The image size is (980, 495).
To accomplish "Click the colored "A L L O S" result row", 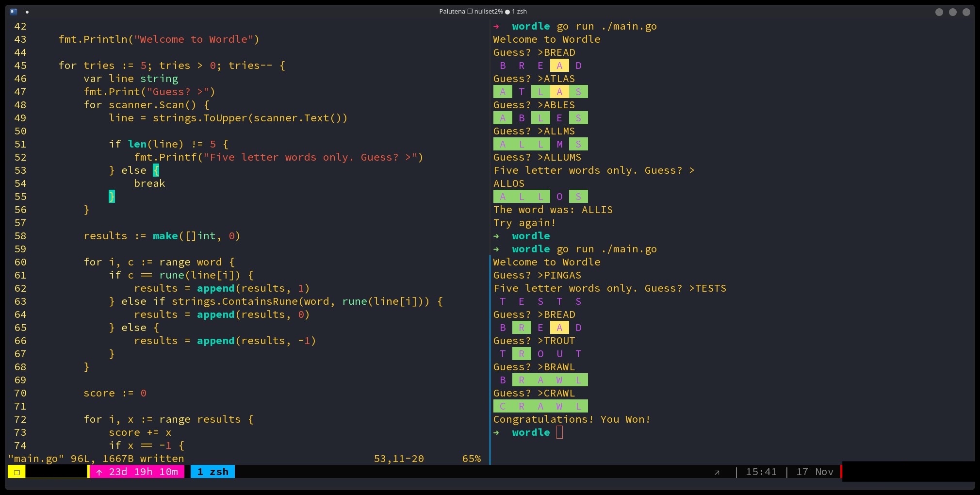I will [540, 197].
